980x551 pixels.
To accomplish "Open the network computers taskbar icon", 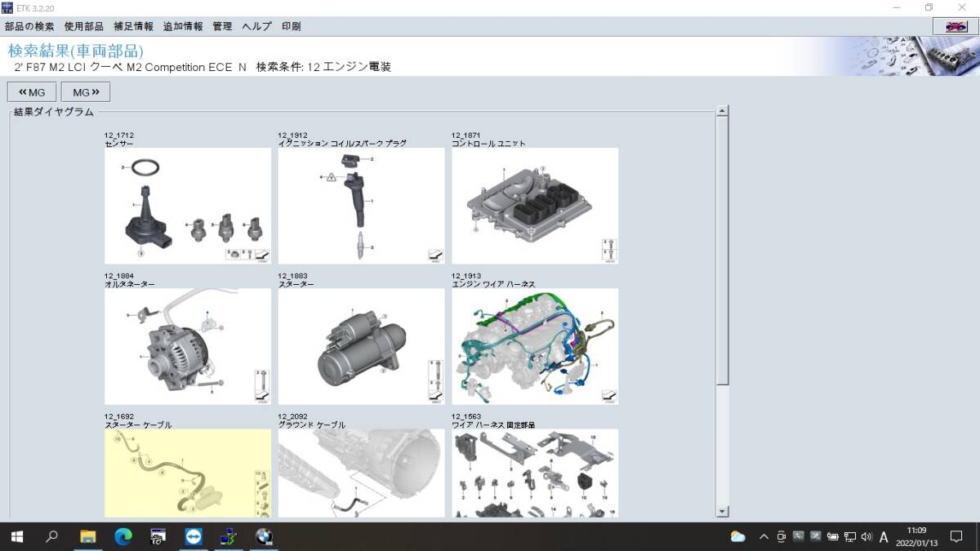I will pos(228,536).
